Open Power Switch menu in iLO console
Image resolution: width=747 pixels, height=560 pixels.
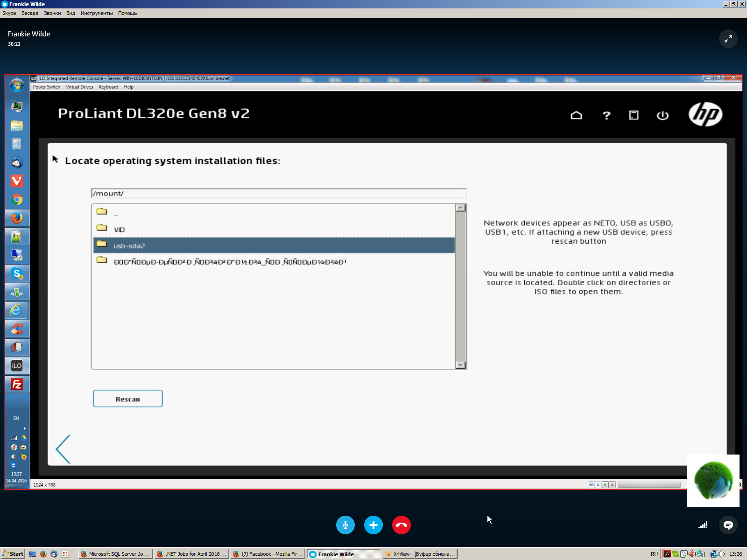point(47,87)
